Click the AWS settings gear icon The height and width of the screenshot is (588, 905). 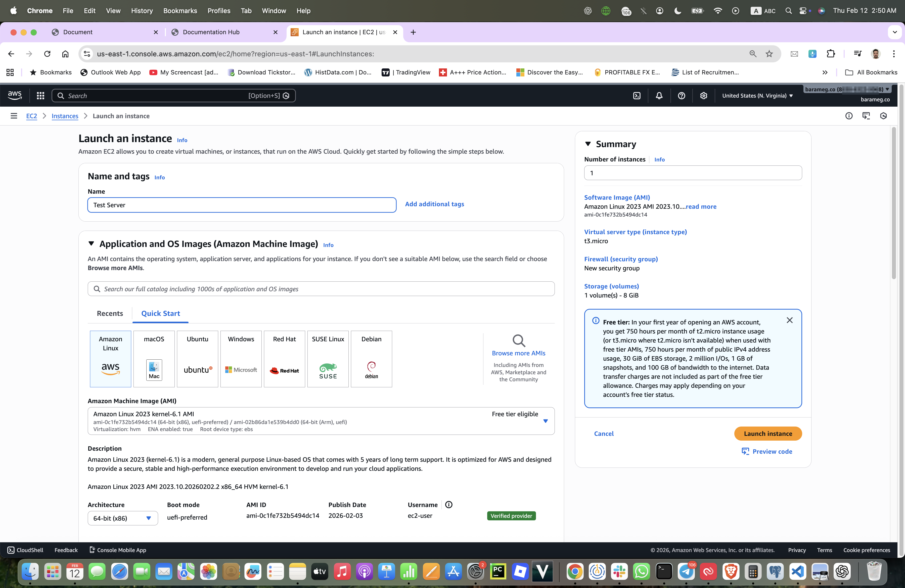(x=703, y=96)
